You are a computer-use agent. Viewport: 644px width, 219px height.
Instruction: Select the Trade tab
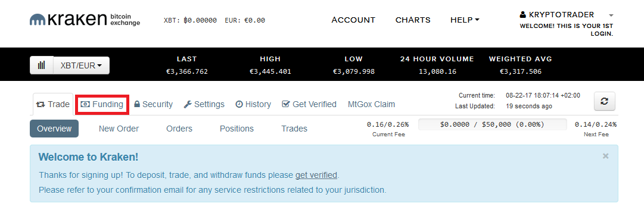[x=53, y=104]
